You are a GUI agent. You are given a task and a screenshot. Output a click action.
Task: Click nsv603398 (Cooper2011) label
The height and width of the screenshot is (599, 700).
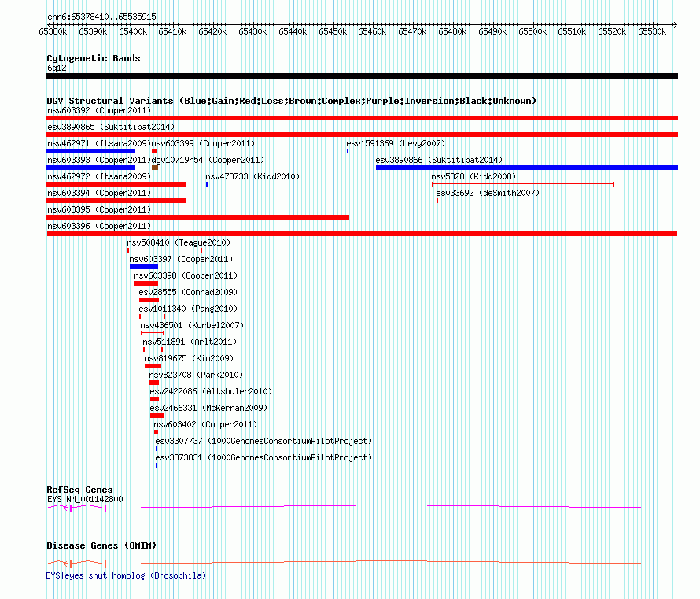pos(186,275)
